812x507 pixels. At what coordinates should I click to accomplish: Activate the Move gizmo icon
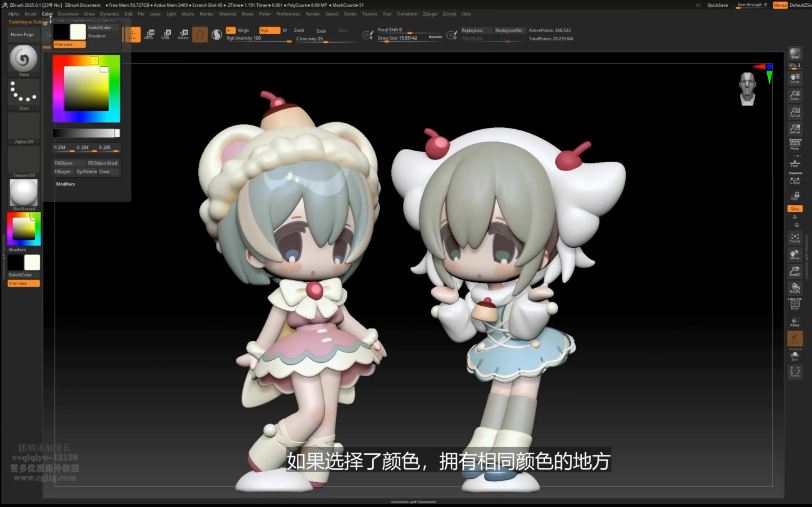(x=150, y=34)
